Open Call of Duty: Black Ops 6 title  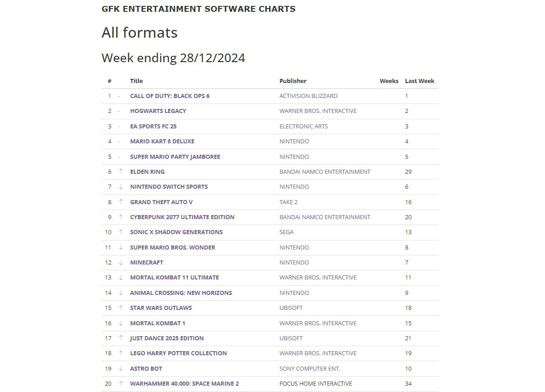click(x=170, y=96)
